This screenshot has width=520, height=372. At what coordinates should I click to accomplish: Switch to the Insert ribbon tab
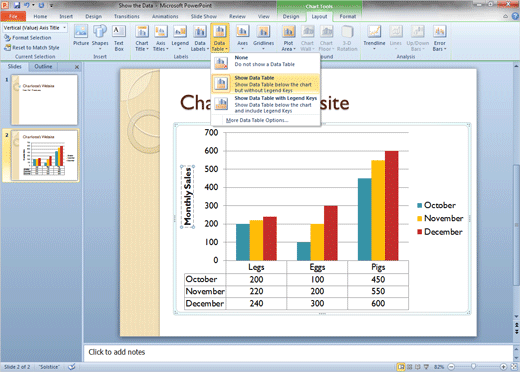point(66,16)
